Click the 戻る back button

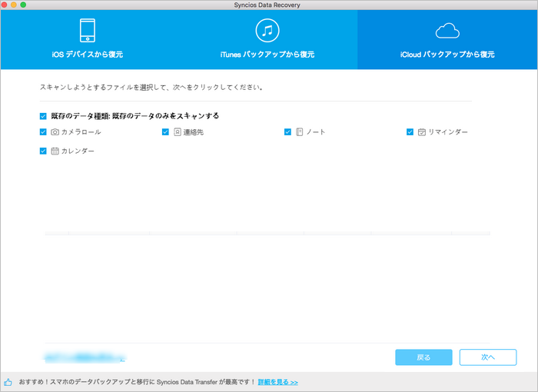pyautogui.click(x=423, y=357)
